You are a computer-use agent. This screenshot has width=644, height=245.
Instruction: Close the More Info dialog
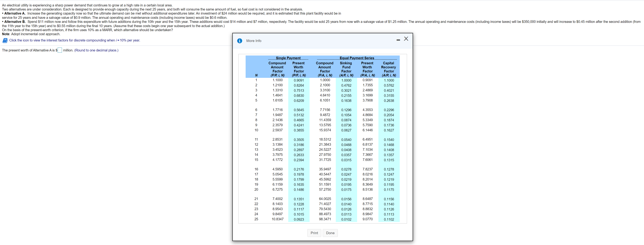coord(406,39)
